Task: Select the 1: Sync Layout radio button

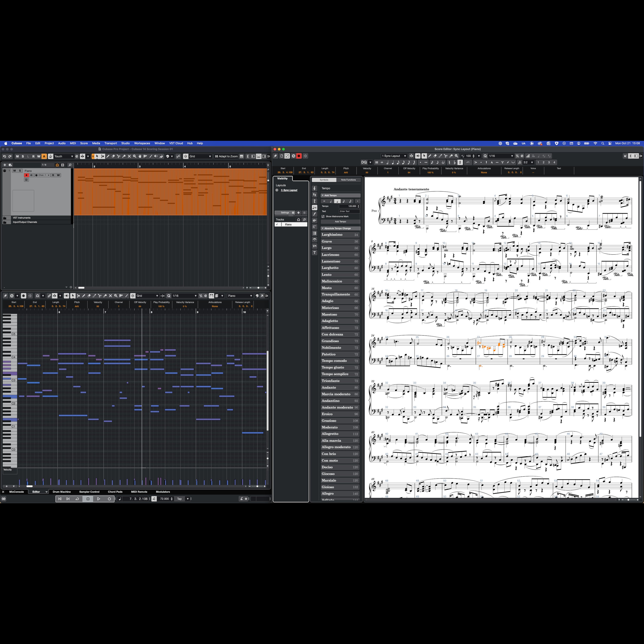Action: (277, 190)
